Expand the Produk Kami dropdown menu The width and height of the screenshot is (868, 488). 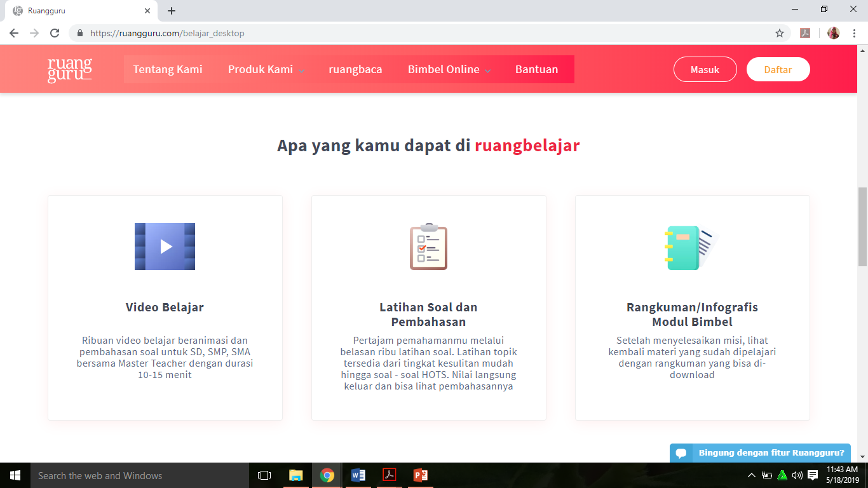pyautogui.click(x=266, y=69)
